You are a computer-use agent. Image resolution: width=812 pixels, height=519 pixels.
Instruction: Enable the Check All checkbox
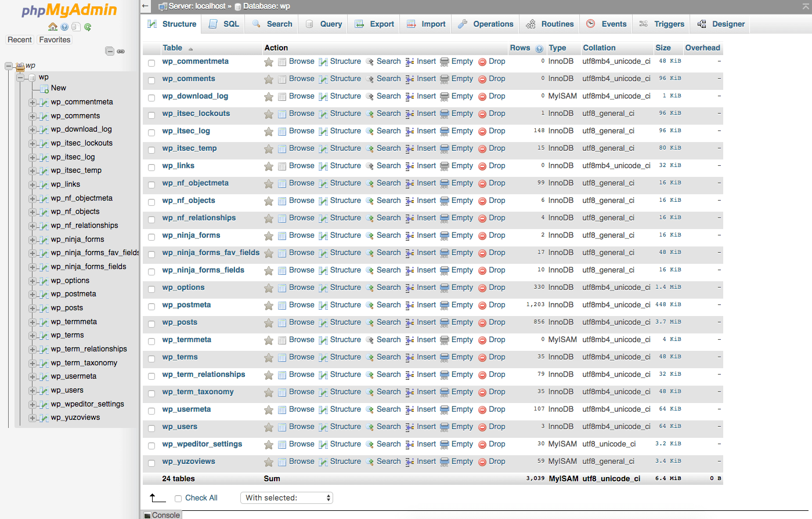click(x=178, y=499)
